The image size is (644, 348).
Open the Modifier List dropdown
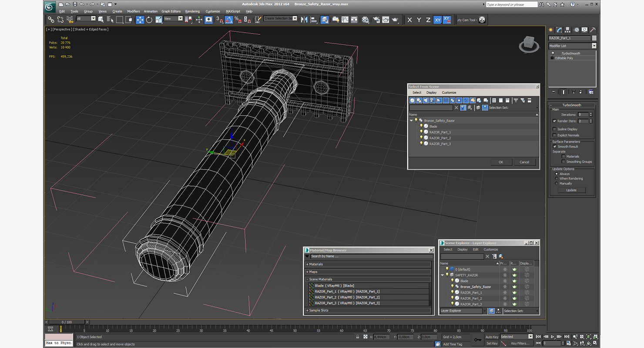594,46
